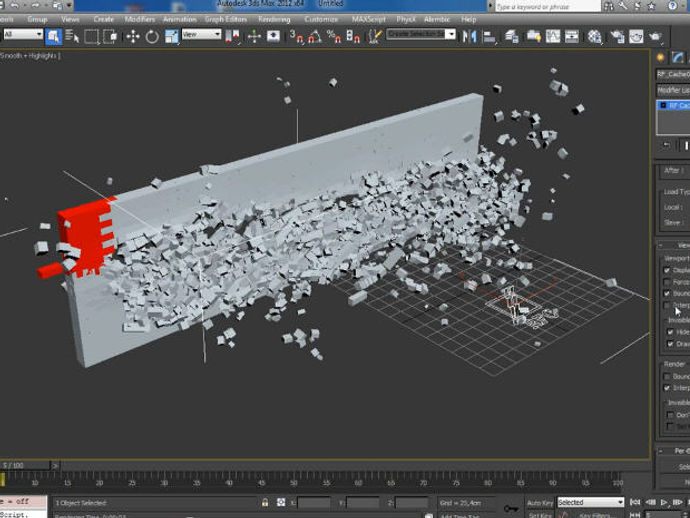Click the Select Object arrow tool
The width and height of the screenshot is (690, 518).
[x=54, y=36]
